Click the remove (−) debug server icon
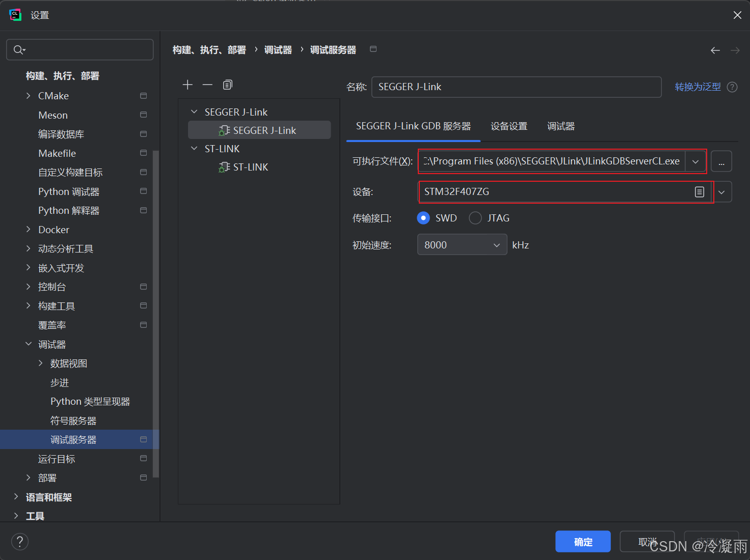The width and height of the screenshot is (750, 560). coord(207,85)
